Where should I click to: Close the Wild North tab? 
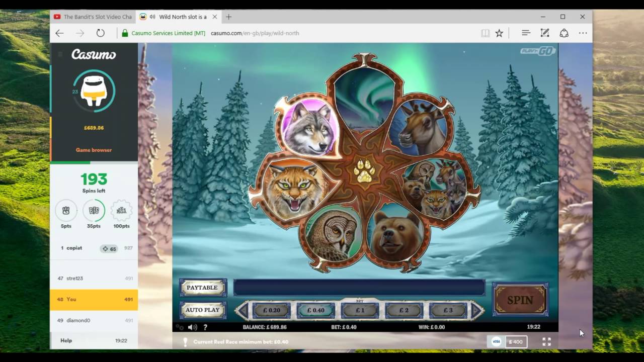[x=214, y=17]
